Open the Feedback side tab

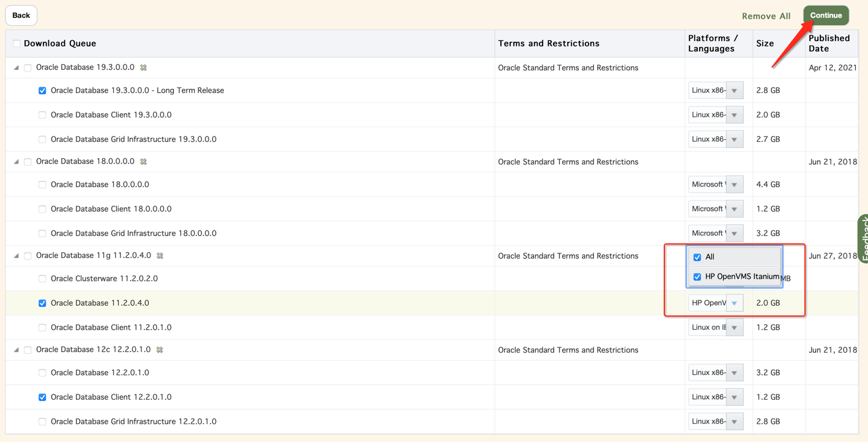863,238
